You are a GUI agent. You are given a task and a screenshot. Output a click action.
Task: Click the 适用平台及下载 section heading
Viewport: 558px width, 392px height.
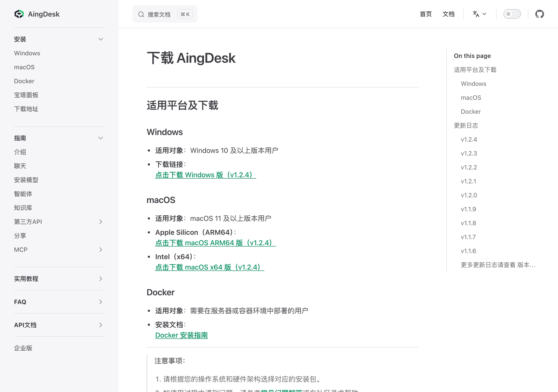coord(182,105)
